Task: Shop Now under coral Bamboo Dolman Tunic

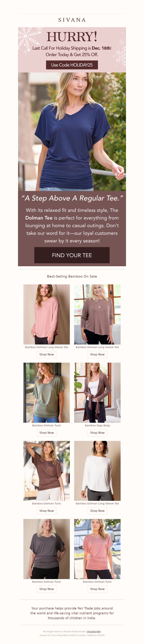Action: [97, 589]
